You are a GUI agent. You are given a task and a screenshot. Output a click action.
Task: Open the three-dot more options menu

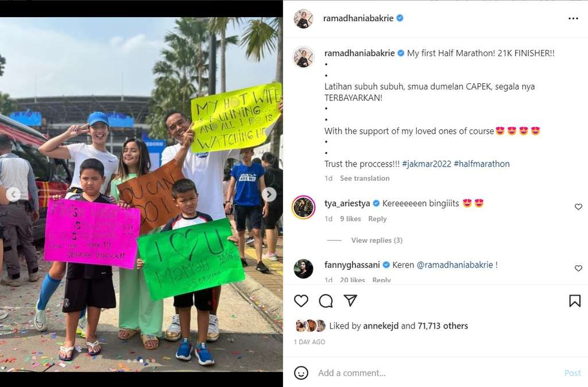click(x=573, y=18)
